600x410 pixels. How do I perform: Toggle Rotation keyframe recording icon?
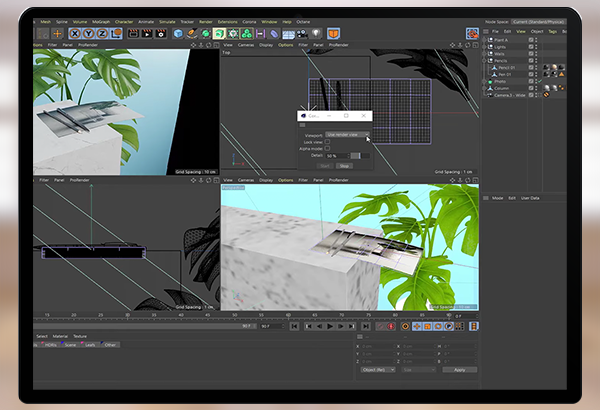(438, 326)
